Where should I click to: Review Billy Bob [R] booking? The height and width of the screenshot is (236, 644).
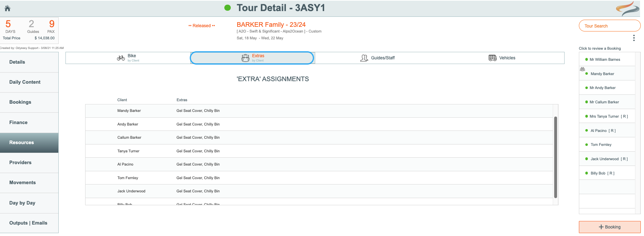coord(607,173)
